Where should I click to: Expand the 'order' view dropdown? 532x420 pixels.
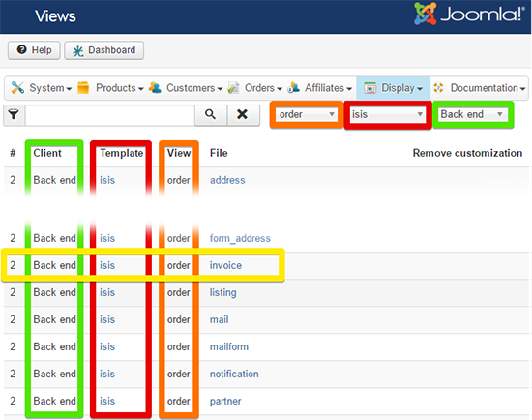307,114
